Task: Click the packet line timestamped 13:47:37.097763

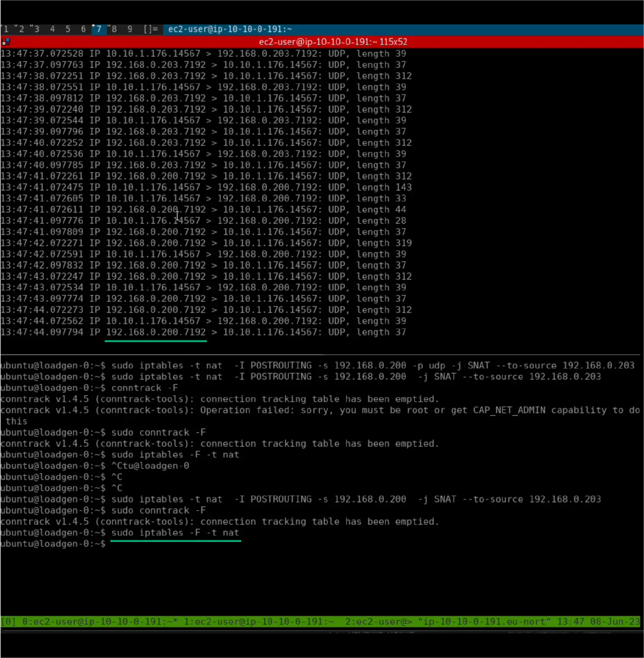Action: pos(203,65)
